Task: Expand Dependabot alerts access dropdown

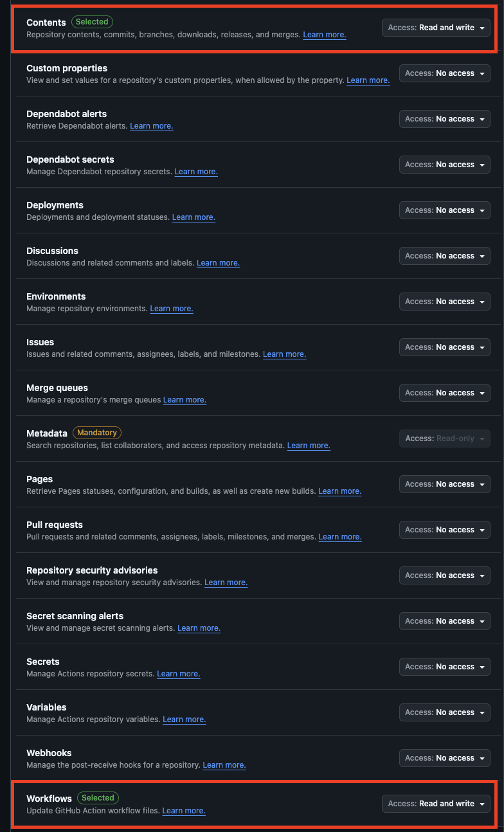Action: click(x=445, y=119)
